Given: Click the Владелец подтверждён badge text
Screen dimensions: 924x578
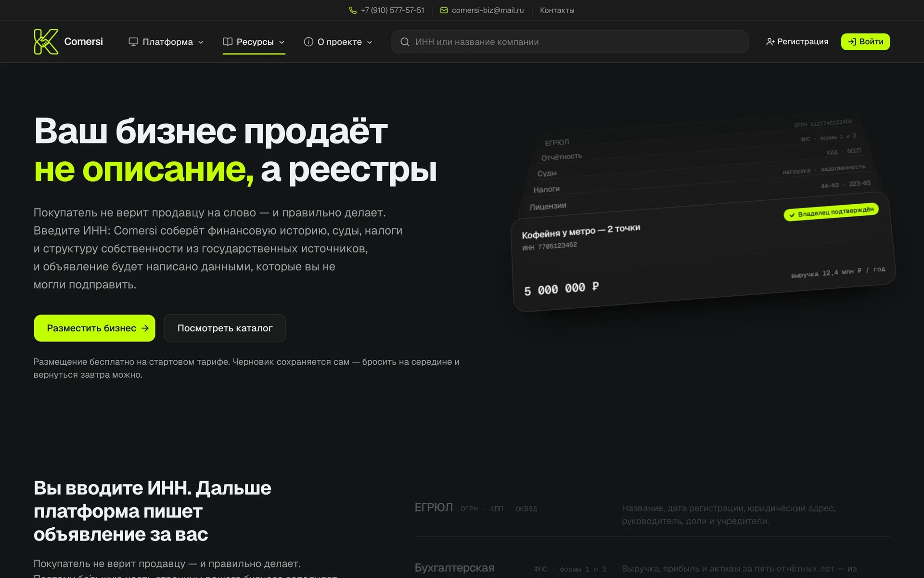Looking at the screenshot, I should point(835,211).
